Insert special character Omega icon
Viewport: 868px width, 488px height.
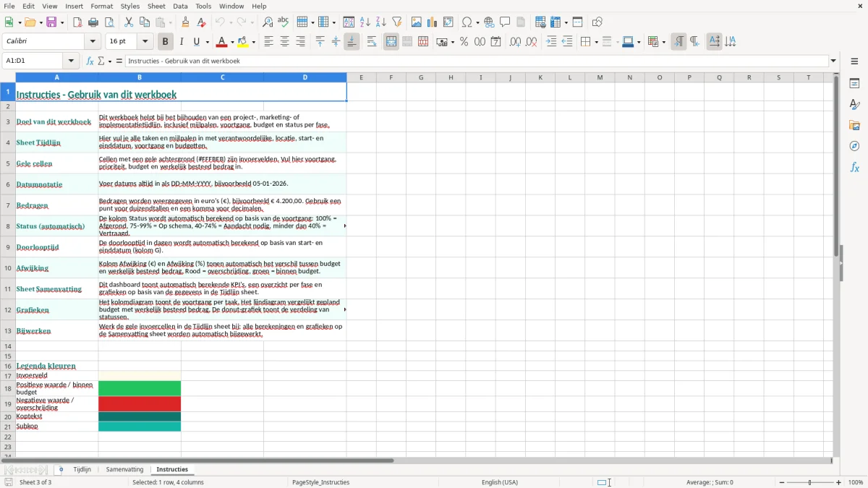click(x=467, y=22)
